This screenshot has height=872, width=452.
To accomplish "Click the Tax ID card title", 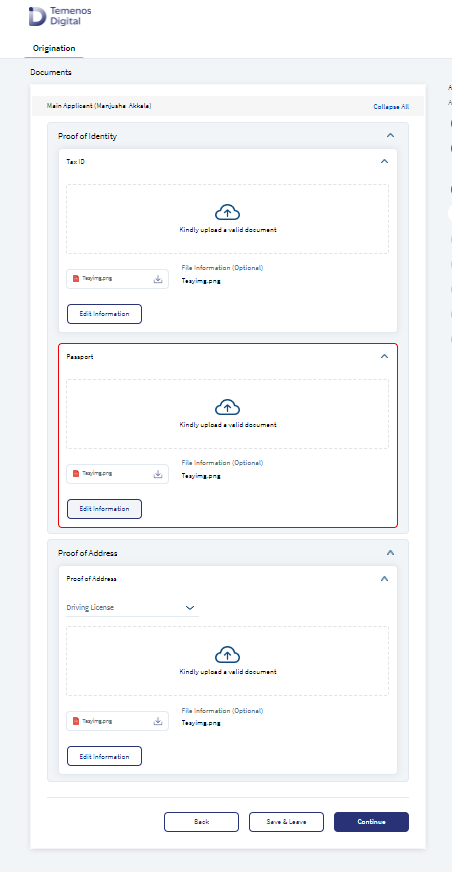I will pos(76,162).
